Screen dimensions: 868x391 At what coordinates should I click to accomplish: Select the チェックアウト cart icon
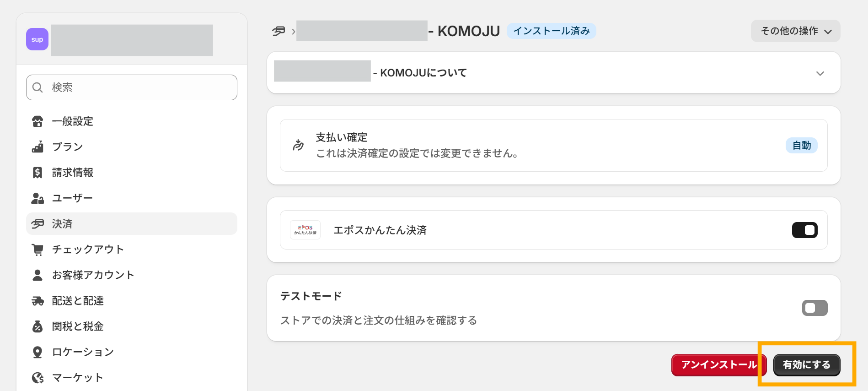[x=38, y=249]
